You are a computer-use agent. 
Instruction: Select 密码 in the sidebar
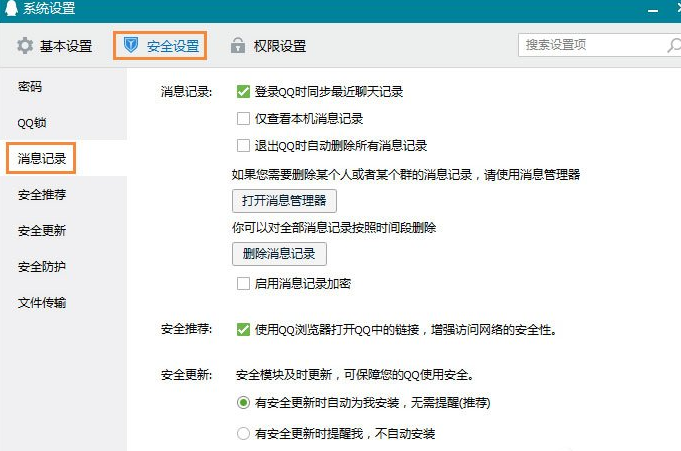[30, 86]
